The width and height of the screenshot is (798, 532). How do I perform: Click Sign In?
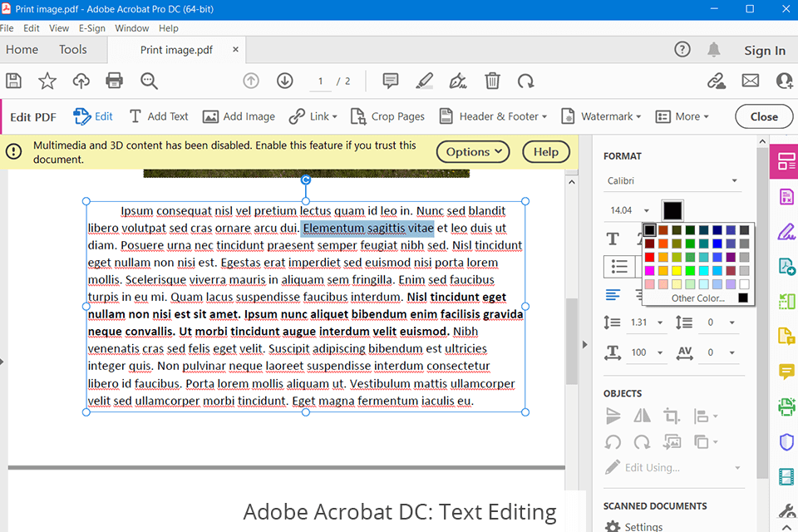765,51
